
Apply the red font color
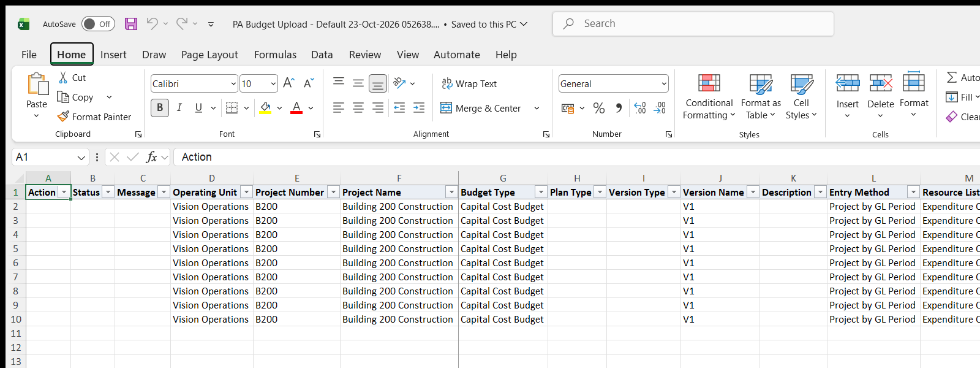296,108
